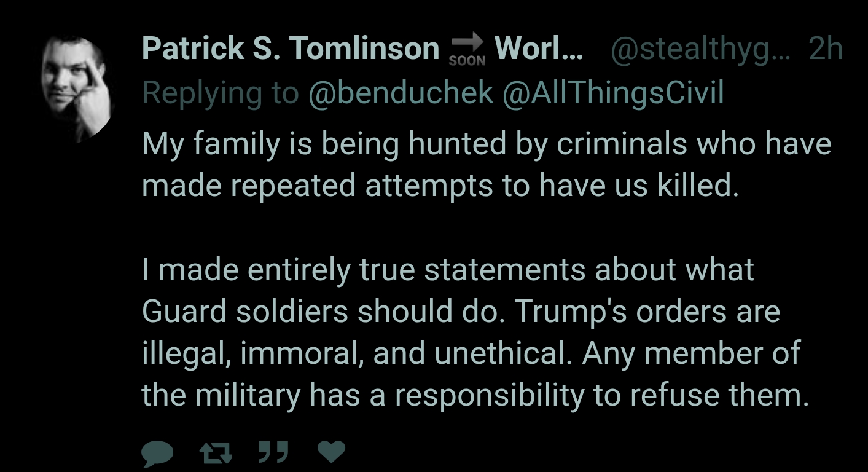Open the Patrick S. Tomlinson display name

(291, 48)
